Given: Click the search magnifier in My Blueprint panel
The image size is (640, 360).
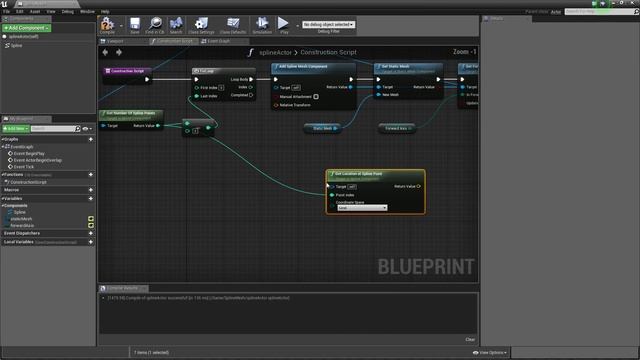Looking at the screenshot, I should coord(78,129).
